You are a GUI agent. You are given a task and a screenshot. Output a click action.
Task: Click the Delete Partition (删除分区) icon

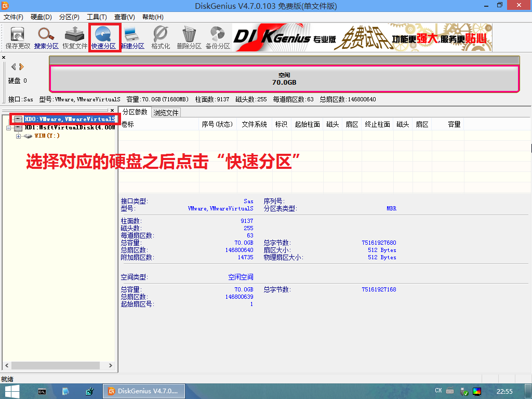(x=189, y=37)
